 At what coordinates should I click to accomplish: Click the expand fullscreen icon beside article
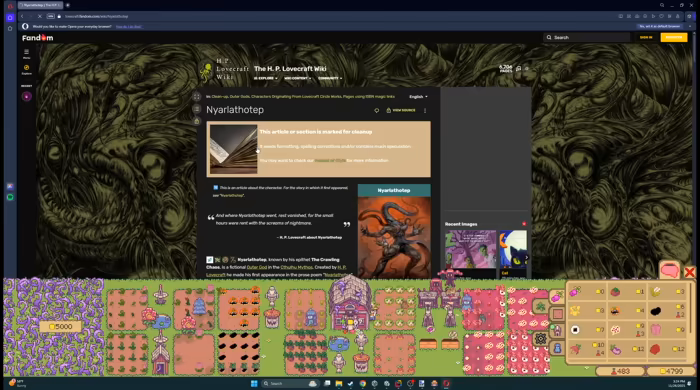(x=197, y=97)
